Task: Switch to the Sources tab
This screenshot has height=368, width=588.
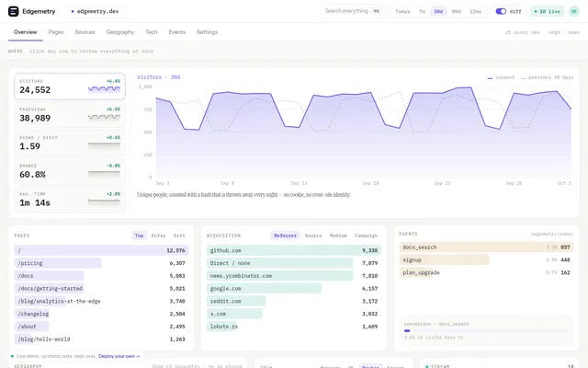Action: click(x=85, y=32)
